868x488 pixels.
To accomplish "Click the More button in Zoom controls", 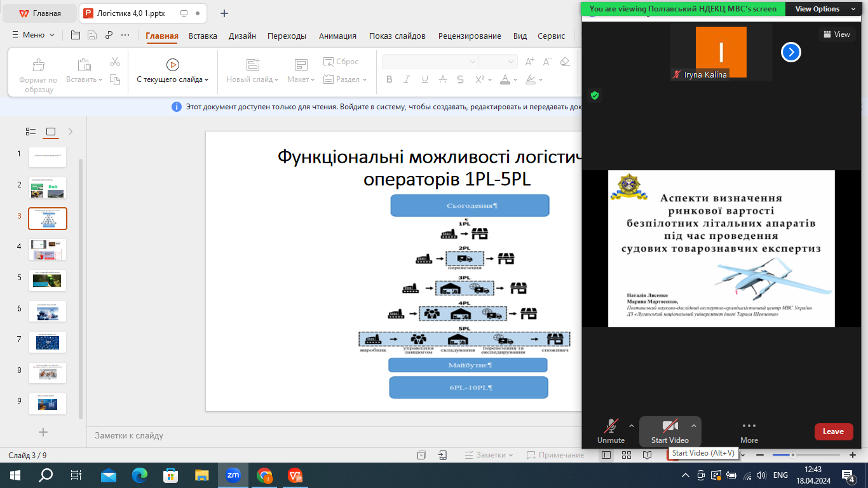I will 749,431.
